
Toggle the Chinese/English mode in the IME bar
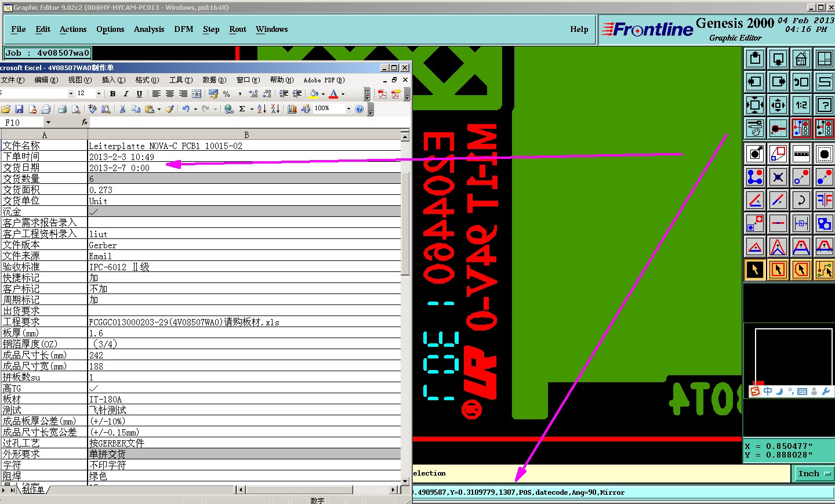click(768, 391)
